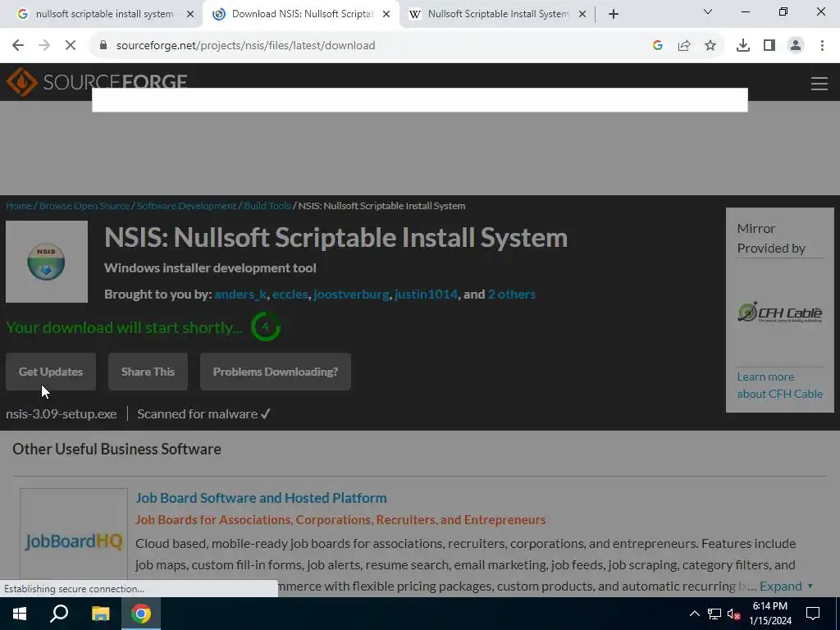Open joostverburg profile link

tap(351, 294)
